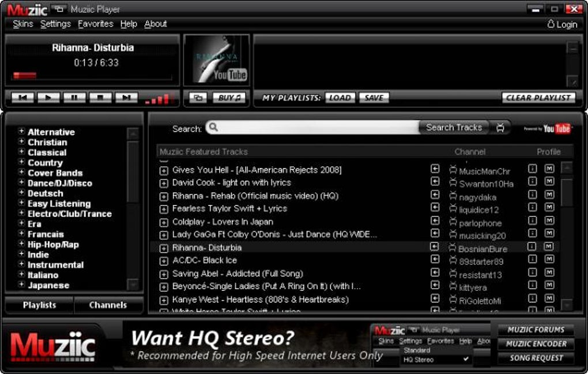Screen dimensions: 588x374
Task: Open MUZIIC ENCODER
Action: pos(536,344)
